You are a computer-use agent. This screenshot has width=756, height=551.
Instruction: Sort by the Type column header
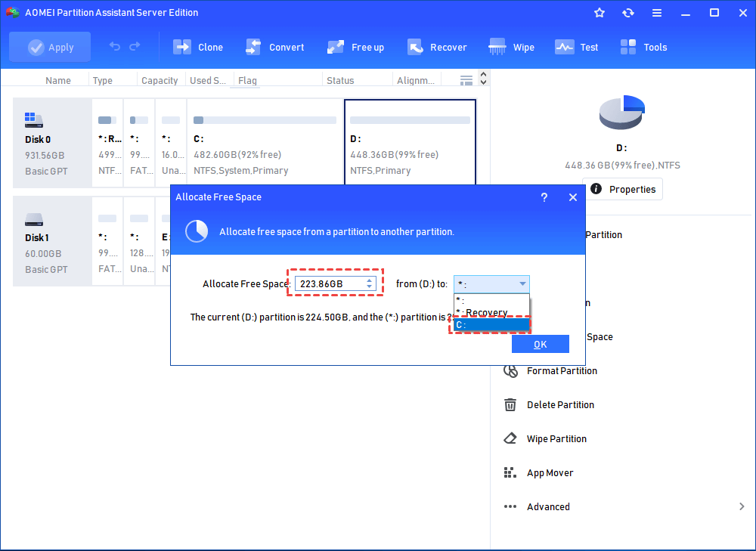click(x=102, y=81)
